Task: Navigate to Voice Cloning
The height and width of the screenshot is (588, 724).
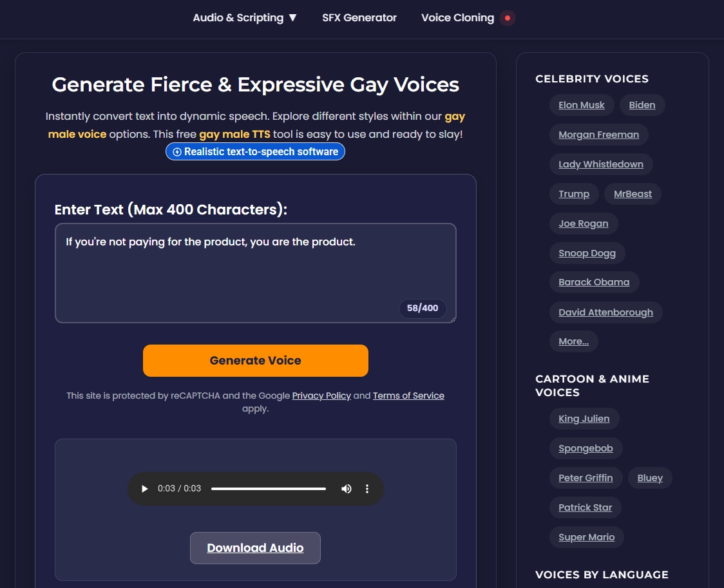Action: click(458, 17)
